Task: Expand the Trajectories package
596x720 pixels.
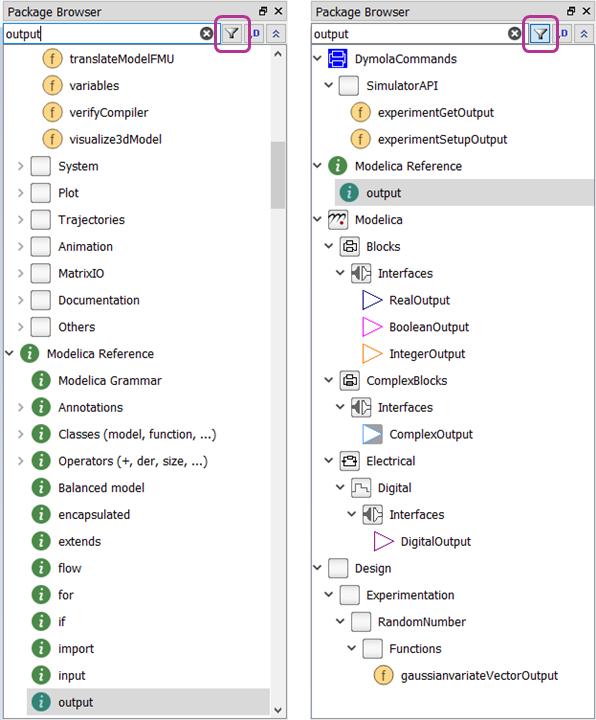Action: (x=20, y=219)
